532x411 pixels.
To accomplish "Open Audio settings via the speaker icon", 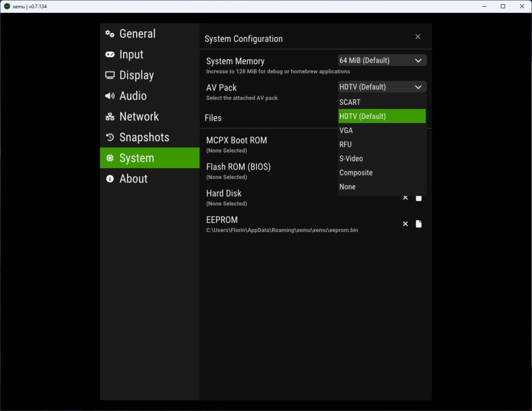I will click(110, 96).
